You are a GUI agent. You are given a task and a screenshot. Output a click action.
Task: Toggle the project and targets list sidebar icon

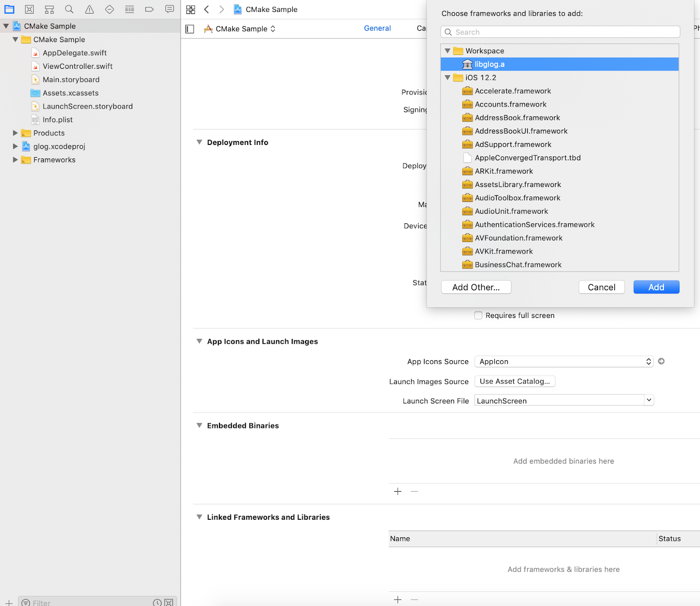click(x=190, y=29)
